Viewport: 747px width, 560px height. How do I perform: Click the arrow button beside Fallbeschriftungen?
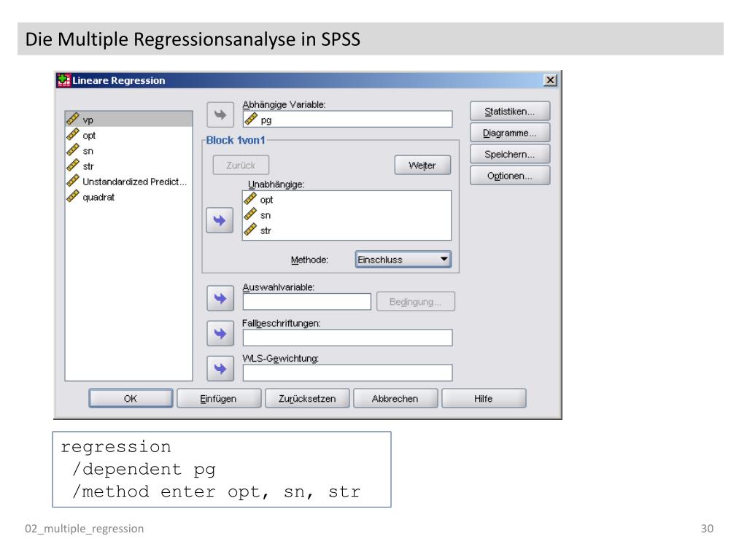pos(220,333)
